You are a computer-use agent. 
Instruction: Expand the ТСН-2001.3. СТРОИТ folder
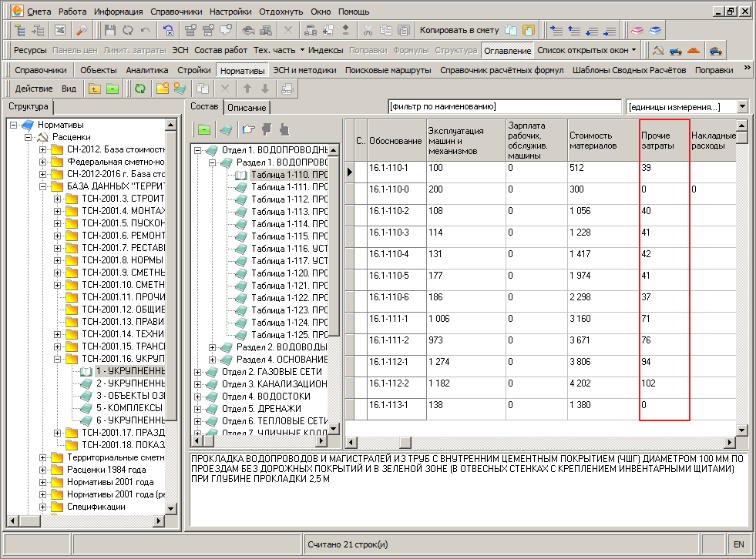coord(57,199)
